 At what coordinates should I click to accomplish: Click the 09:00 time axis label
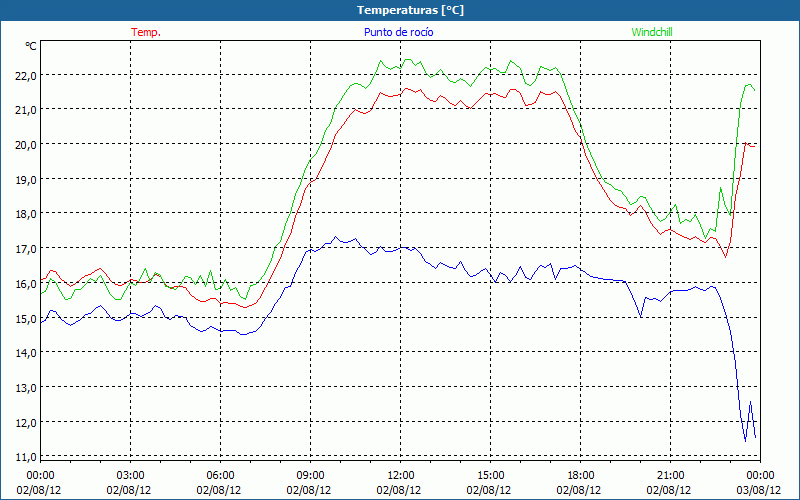click(310, 476)
